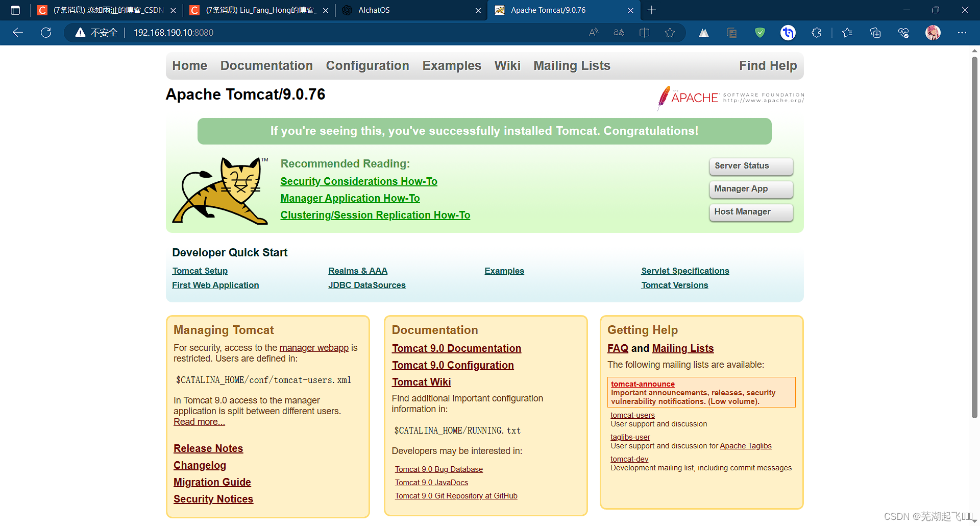Open the Tomcat Wiki link
980x526 pixels.
(x=421, y=382)
